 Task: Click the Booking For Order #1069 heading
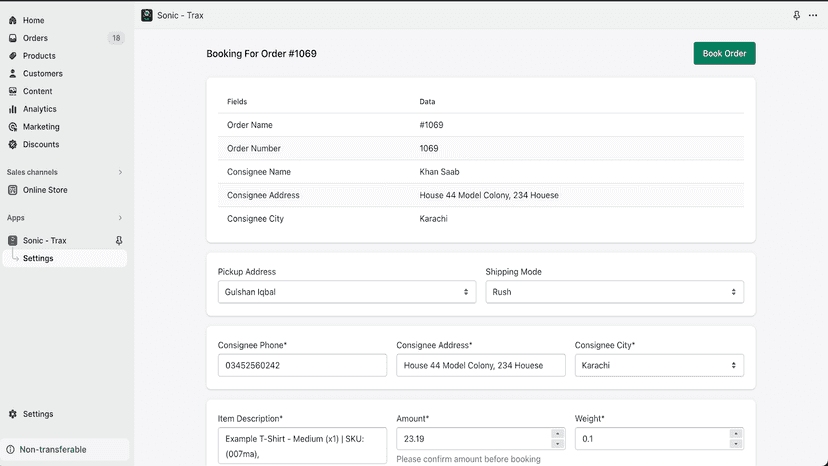point(261,54)
